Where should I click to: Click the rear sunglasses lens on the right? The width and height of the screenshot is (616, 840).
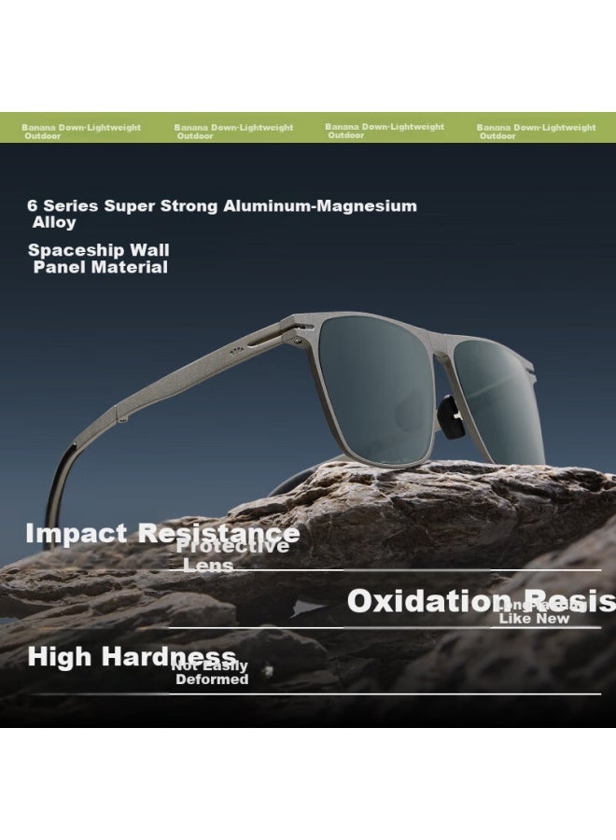click(x=497, y=400)
